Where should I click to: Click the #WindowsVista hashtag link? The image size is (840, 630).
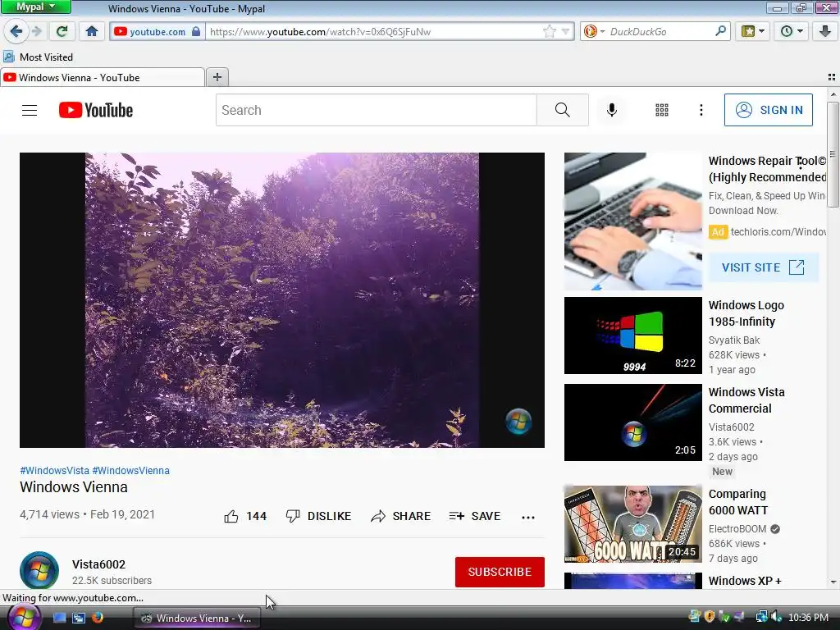point(55,470)
